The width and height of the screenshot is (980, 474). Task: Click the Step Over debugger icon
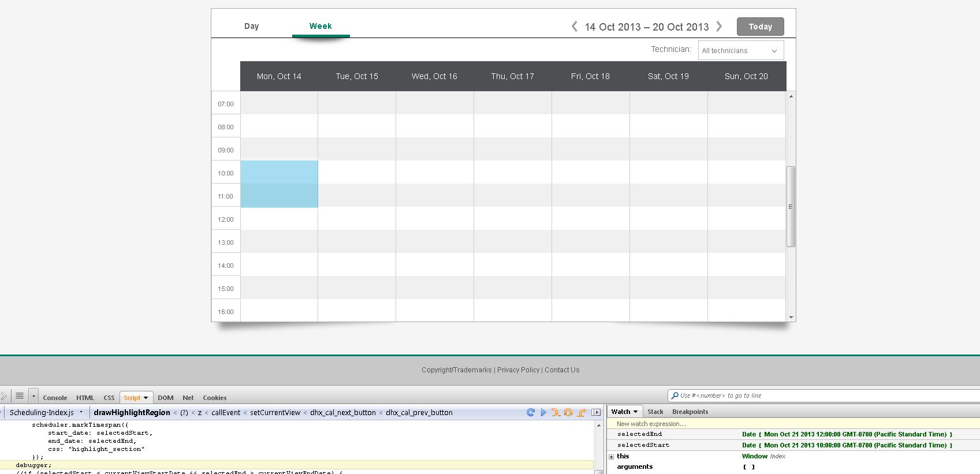(x=568, y=412)
